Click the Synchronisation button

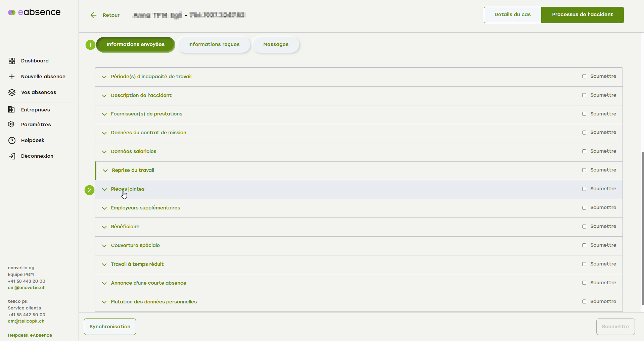coord(109,326)
